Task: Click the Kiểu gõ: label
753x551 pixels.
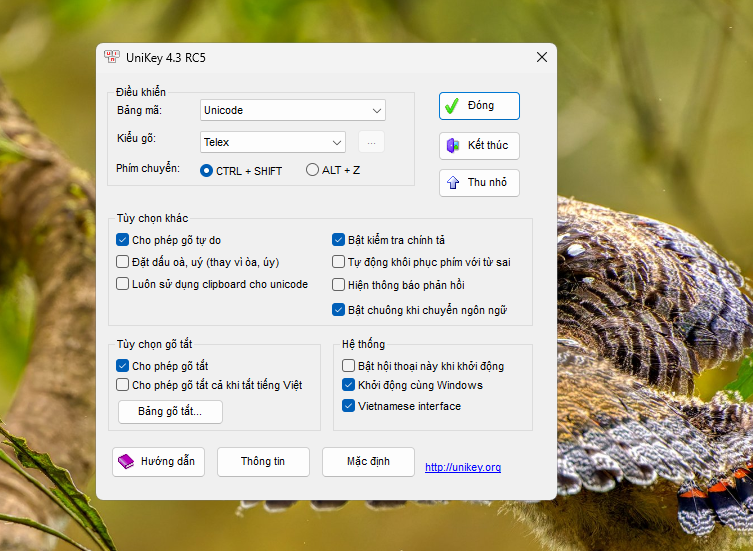Action: [136, 139]
